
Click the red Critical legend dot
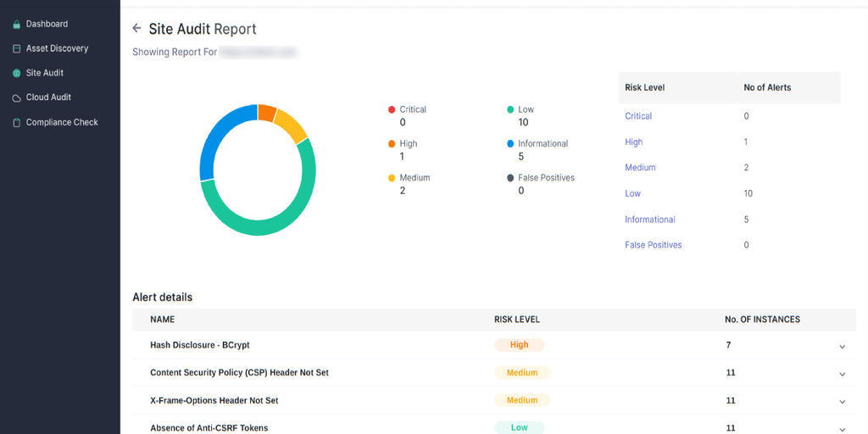(x=392, y=109)
